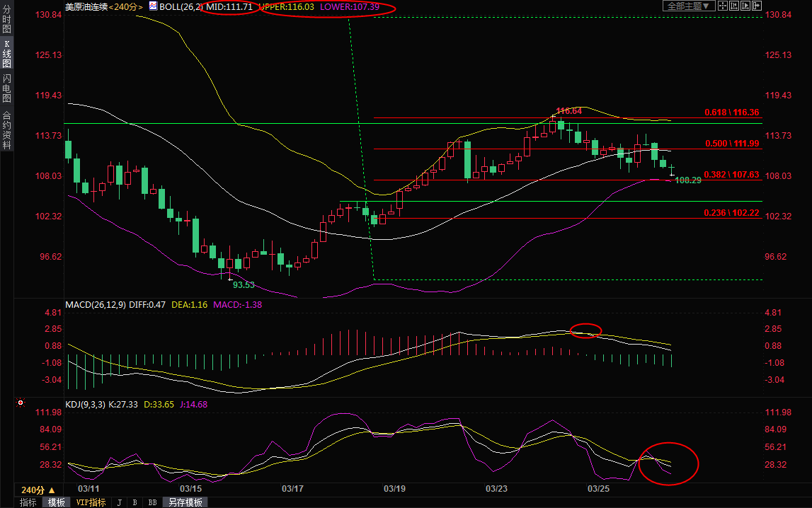Toggle the BB indicator button
812x508 pixels.
151,502
